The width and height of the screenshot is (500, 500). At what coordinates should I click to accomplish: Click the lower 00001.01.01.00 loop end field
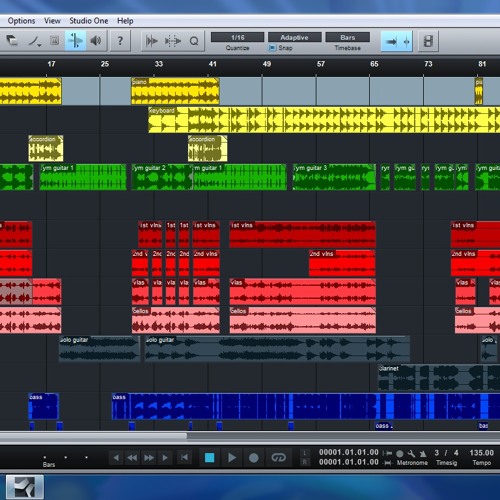[x=349, y=462]
